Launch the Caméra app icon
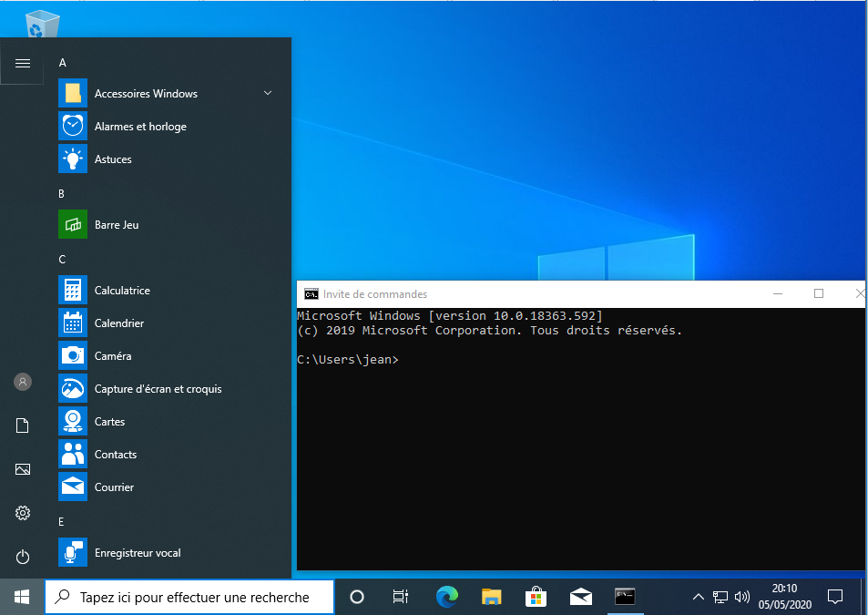Screen dimensions: 868x615 [x=73, y=355]
